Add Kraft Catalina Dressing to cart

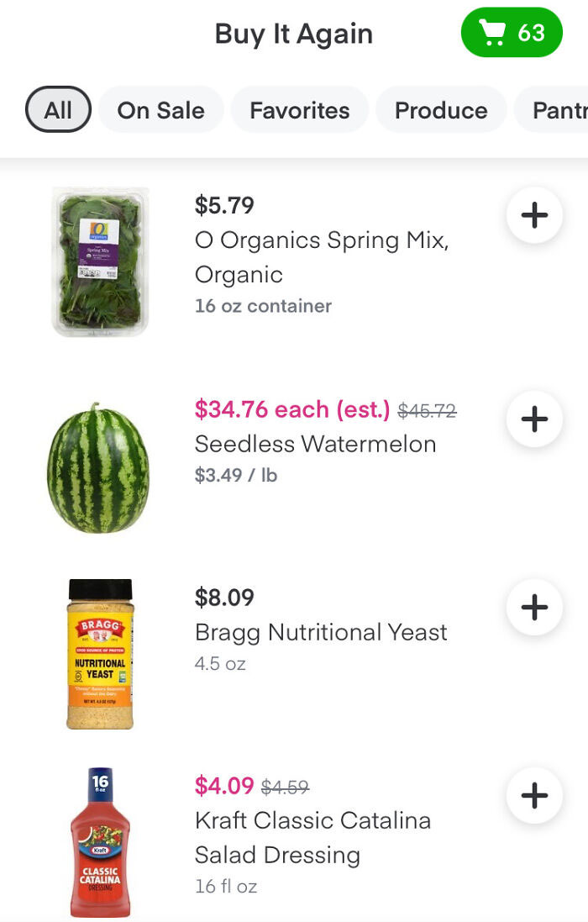coord(534,795)
